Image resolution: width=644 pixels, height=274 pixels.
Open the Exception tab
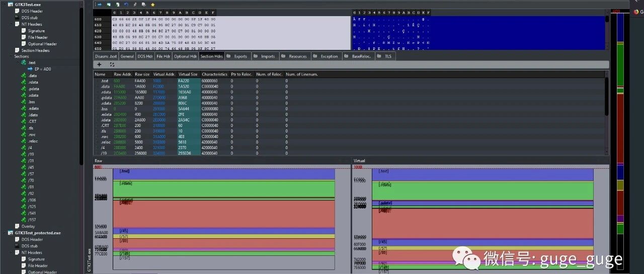[326, 56]
